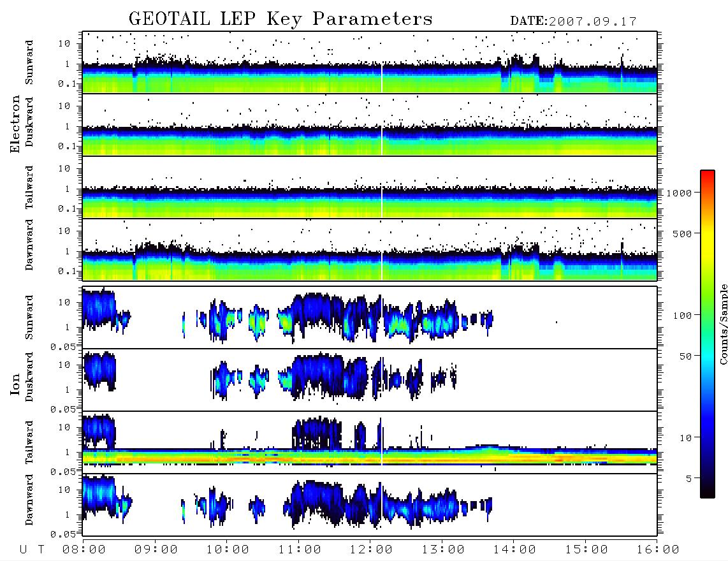This screenshot has width=728, height=561.
Task: Click the vertical "Electron" group label
Action: pyautogui.click(x=15, y=124)
